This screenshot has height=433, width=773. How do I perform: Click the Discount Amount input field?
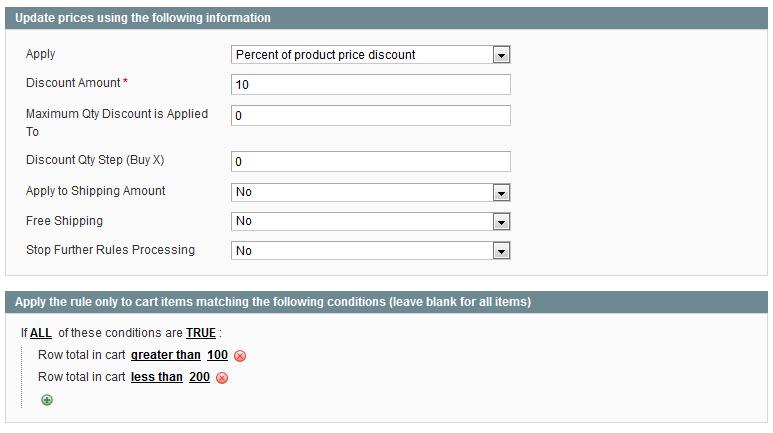pos(371,85)
